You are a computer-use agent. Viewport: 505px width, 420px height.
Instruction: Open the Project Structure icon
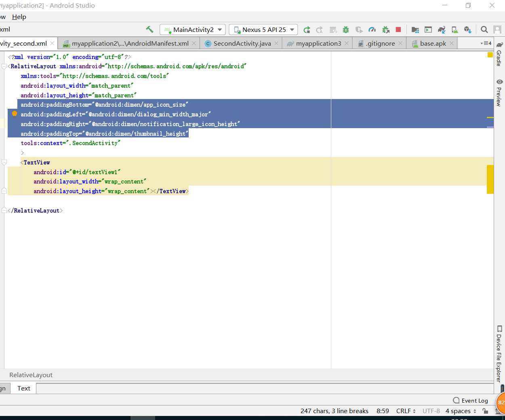pyautogui.click(x=415, y=30)
